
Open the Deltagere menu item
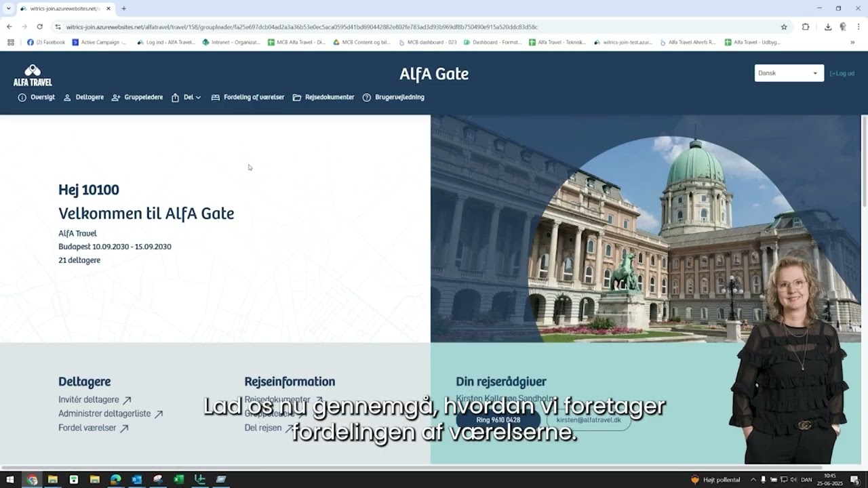point(83,98)
